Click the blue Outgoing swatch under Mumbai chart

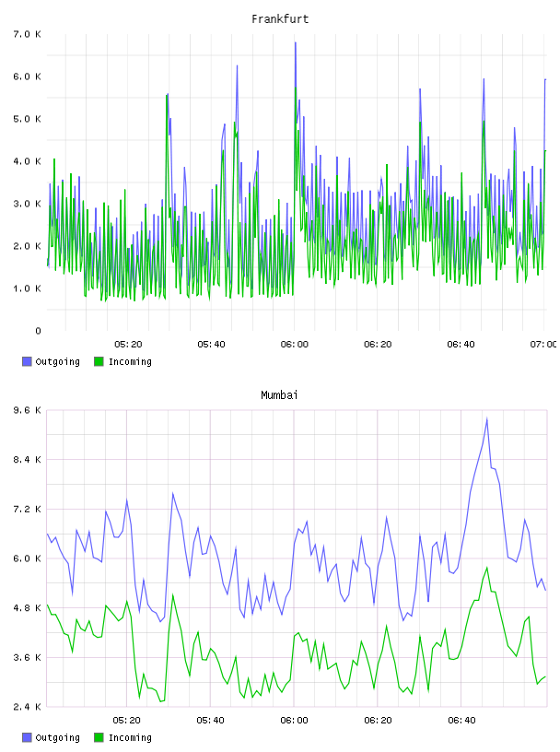pos(27,737)
